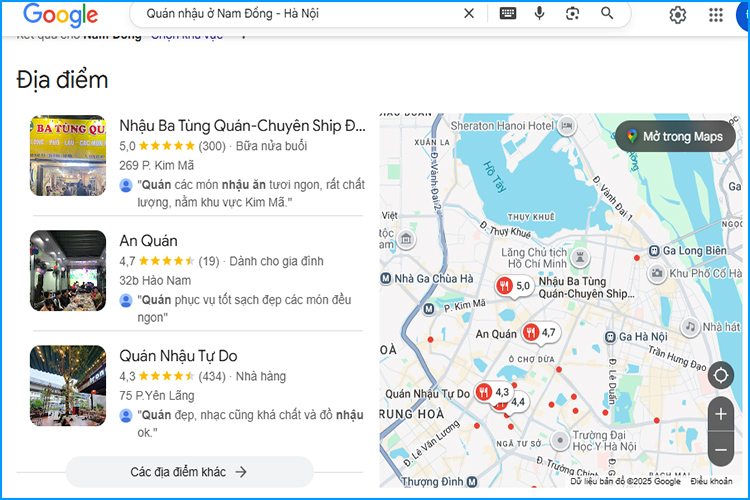The image size is (750, 500).
Task: Select the 4,4 restaurant map pin
Action: click(x=518, y=402)
